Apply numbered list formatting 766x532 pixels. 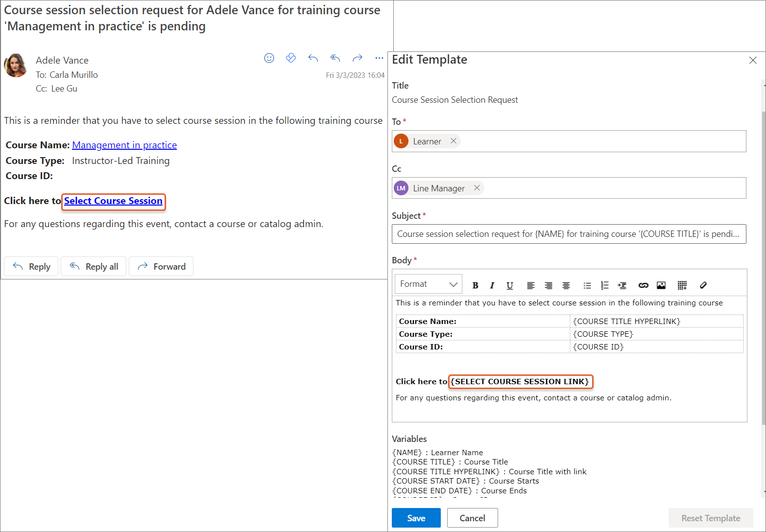(x=604, y=285)
